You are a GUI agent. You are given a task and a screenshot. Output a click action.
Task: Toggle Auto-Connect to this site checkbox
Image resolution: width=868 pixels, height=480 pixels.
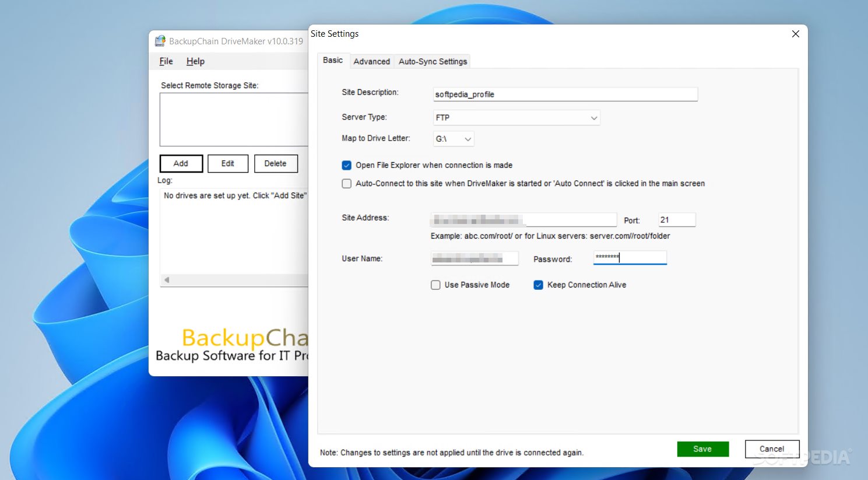346,183
